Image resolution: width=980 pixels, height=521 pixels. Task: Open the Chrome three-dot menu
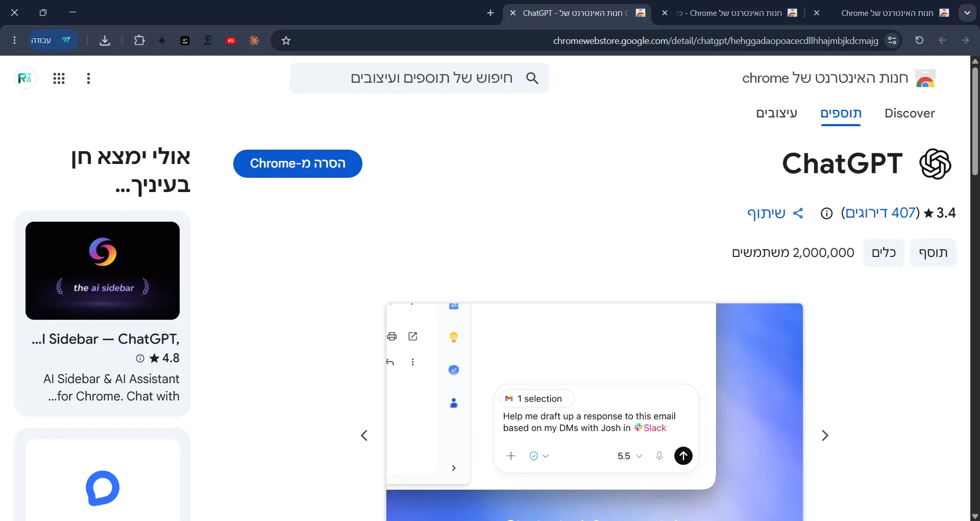pos(14,40)
